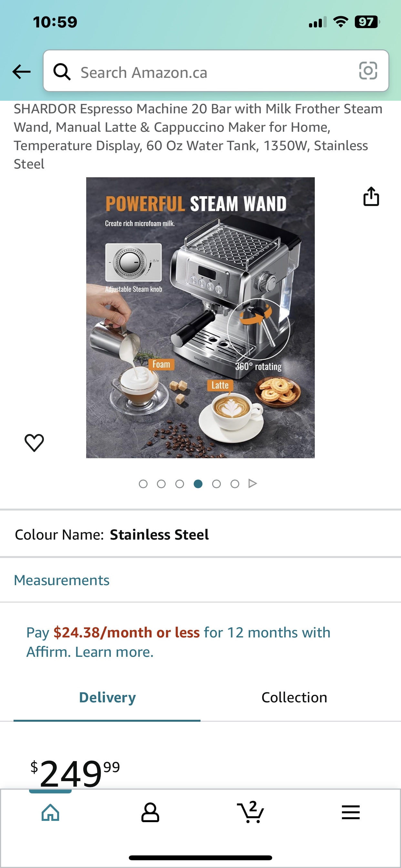Select the Stainless Steel colour option row
This screenshot has width=401, height=868.
point(159,534)
